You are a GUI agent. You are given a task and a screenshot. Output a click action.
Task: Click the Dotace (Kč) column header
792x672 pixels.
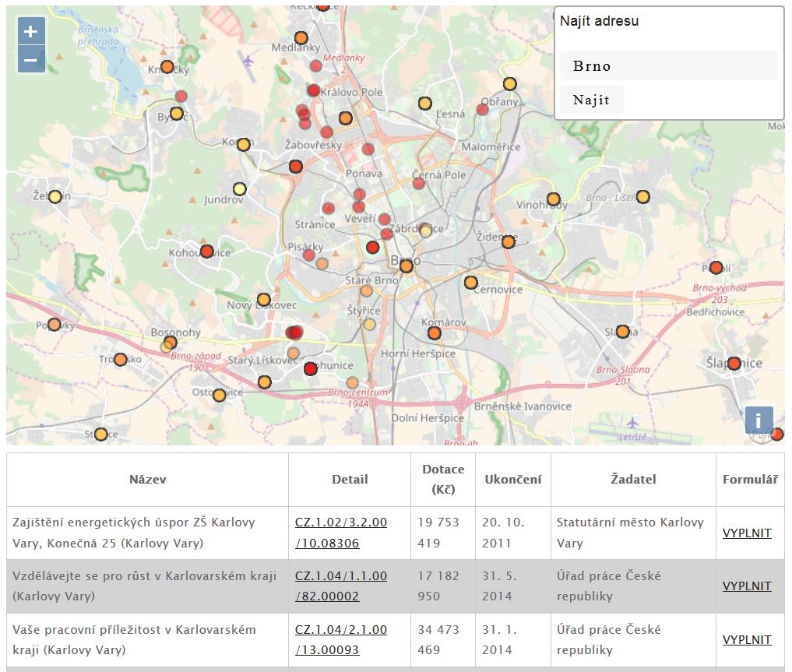pos(442,479)
